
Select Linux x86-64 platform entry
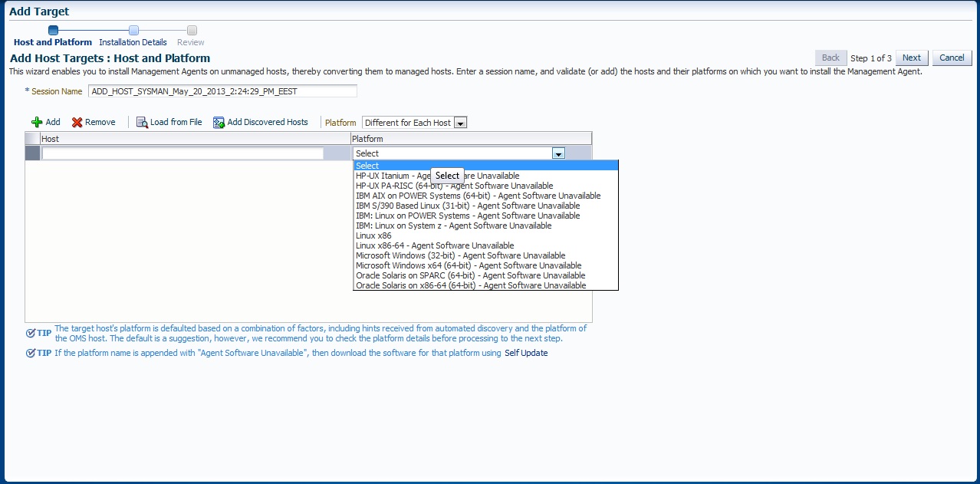click(435, 245)
